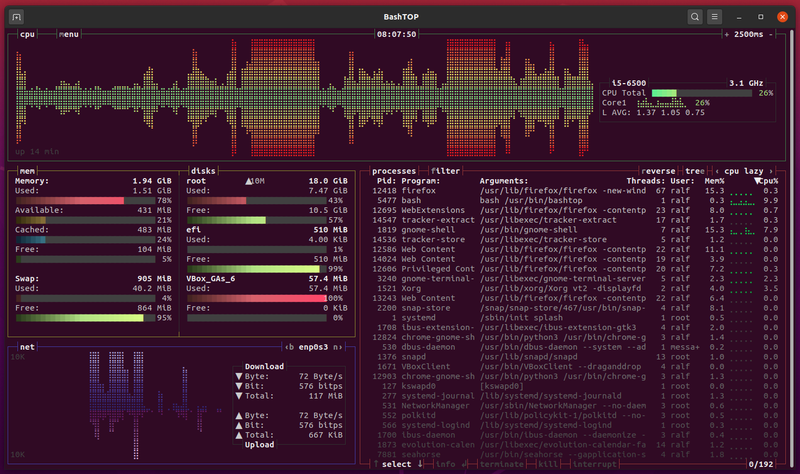Click the memory Used 78% bar
This screenshot has height=474, width=800.
click(86, 201)
